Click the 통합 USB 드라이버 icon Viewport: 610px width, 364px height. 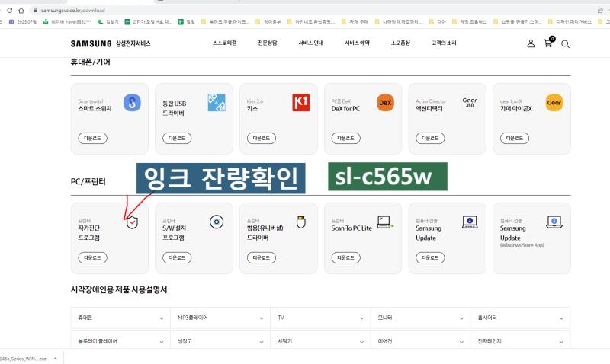click(x=217, y=103)
